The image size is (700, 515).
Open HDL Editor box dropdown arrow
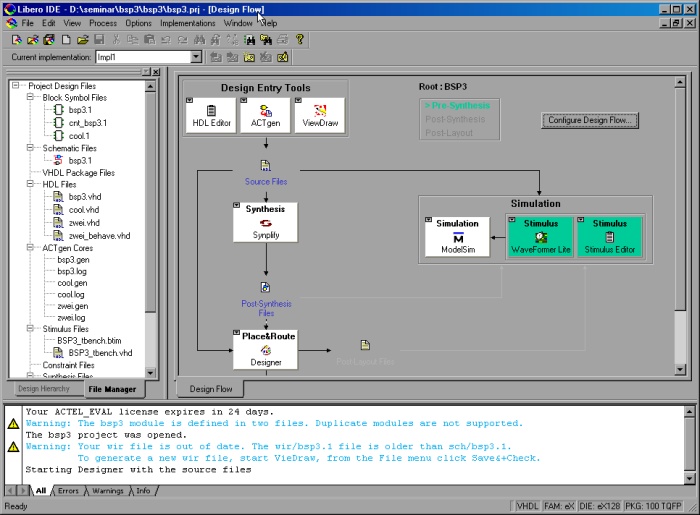[189, 100]
